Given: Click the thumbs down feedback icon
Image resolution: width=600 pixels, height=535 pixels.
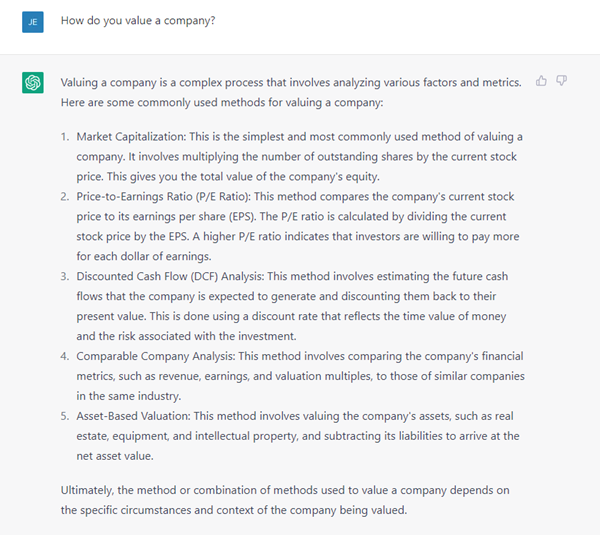Looking at the screenshot, I should 562,81.
